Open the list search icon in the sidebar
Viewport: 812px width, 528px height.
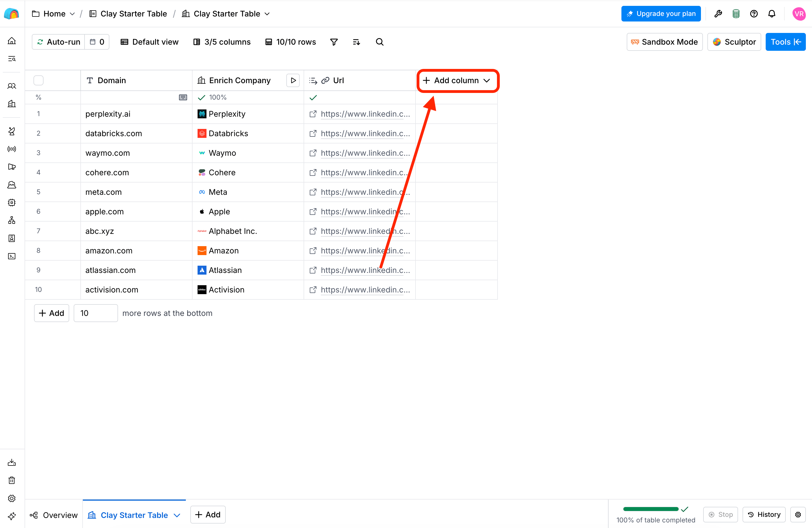[12, 59]
